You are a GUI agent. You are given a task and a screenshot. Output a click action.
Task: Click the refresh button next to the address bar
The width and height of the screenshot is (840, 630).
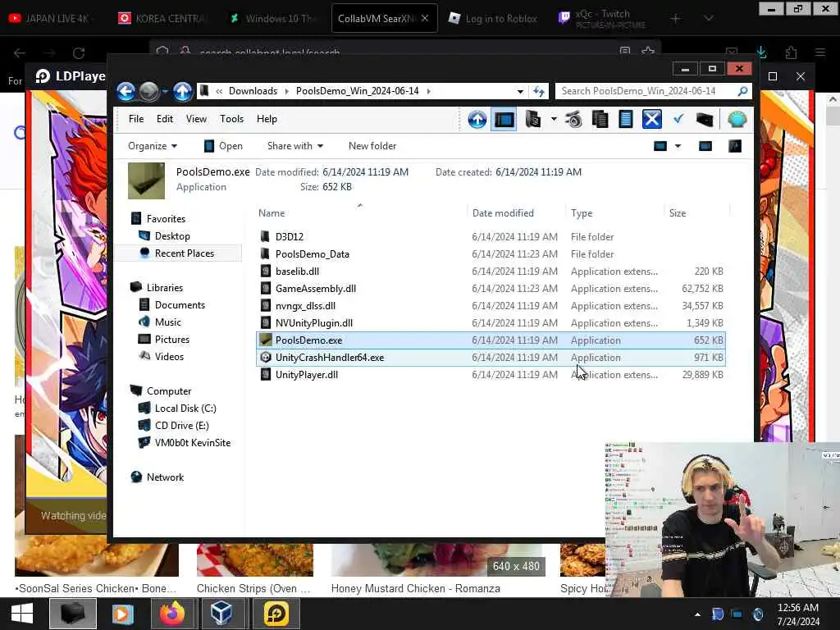539,92
